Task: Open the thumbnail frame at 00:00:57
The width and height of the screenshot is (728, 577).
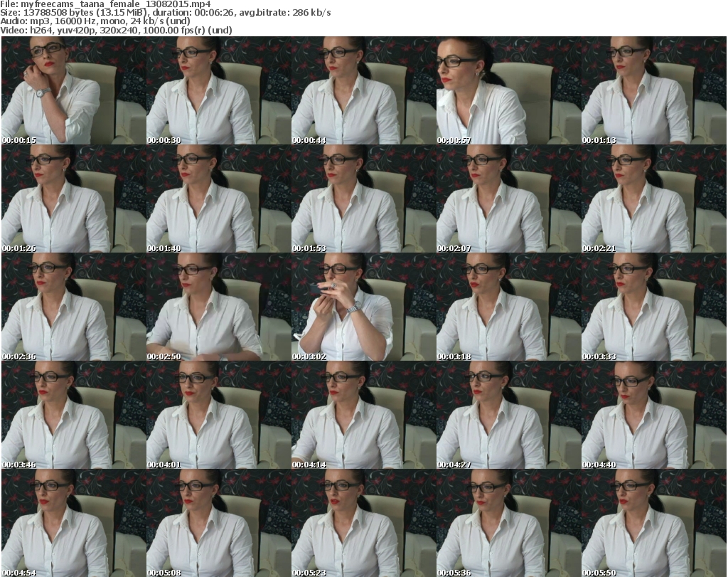Action: click(508, 90)
